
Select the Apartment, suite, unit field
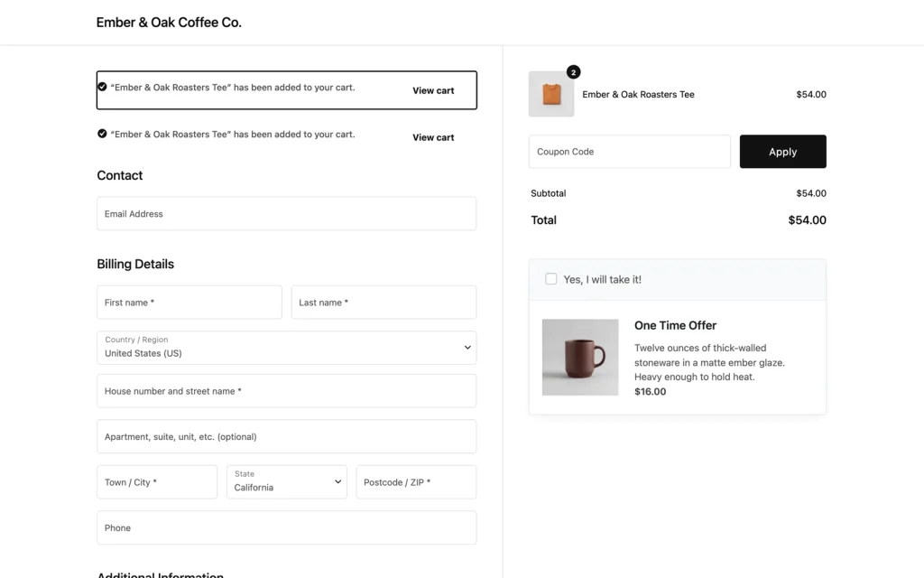[x=286, y=436]
